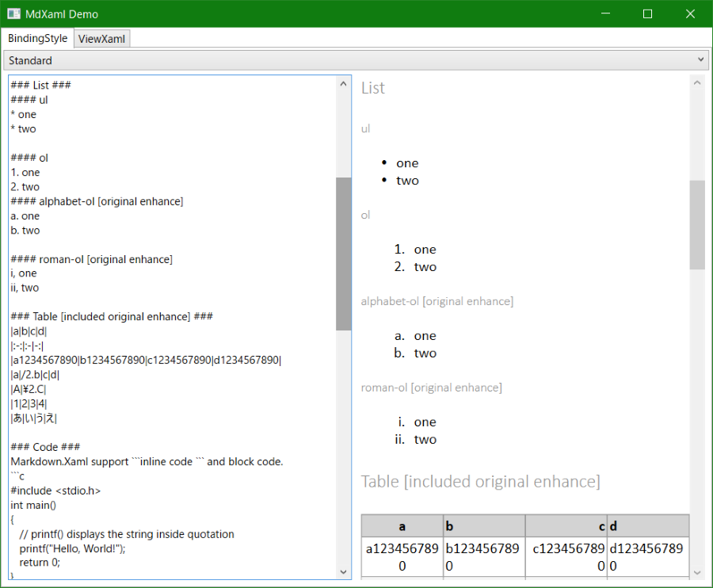
Task: Click the bulleted 'two' item in preview
Action: pos(407,181)
